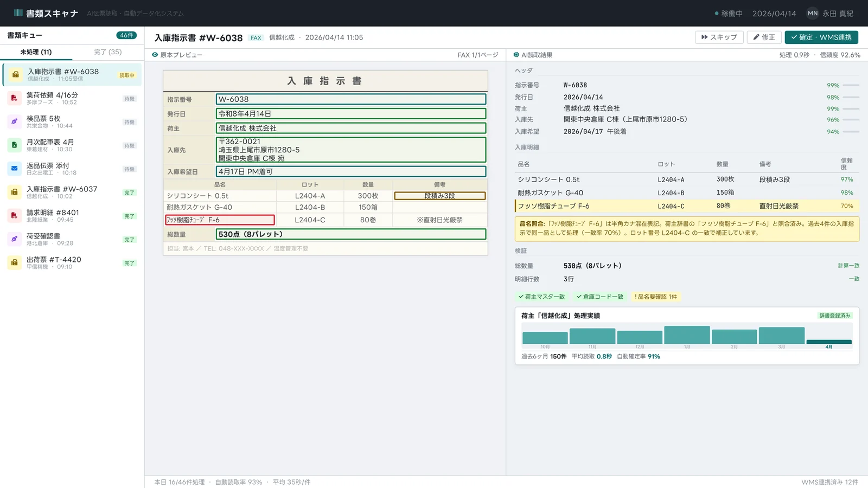Click the 荷主 信越化成 株式会社 preview field
868x488 pixels.
[x=351, y=129]
